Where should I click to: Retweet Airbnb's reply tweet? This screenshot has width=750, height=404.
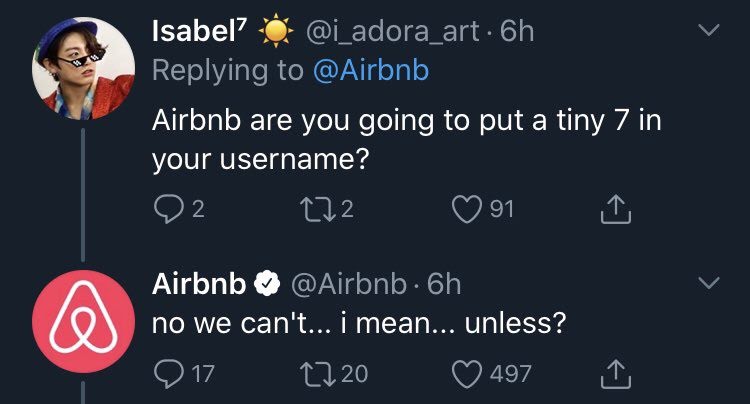[315, 374]
